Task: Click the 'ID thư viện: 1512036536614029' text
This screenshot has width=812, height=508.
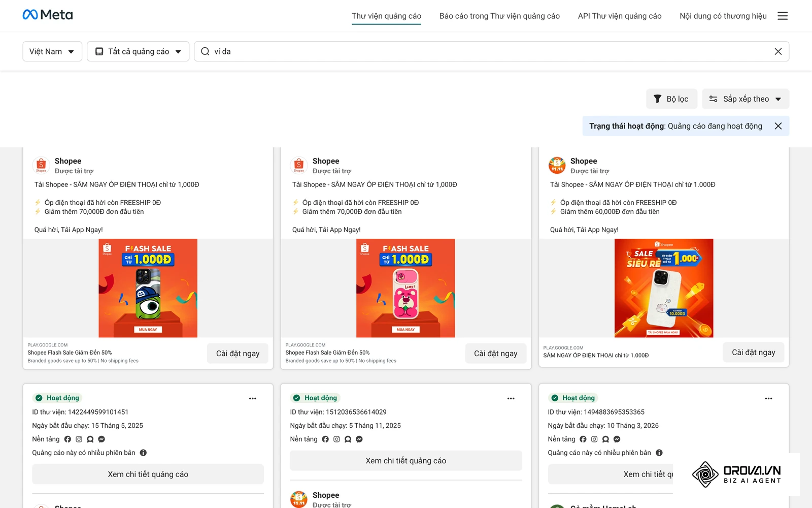Action: (339, 412)
